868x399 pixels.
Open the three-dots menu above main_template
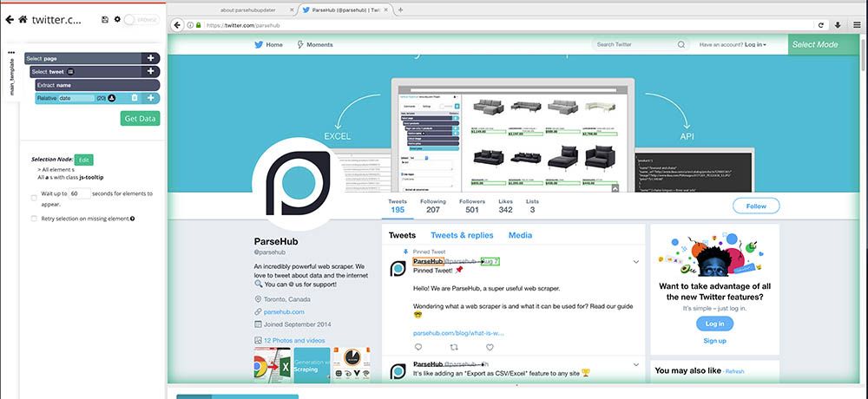click(x=11, y=53)
